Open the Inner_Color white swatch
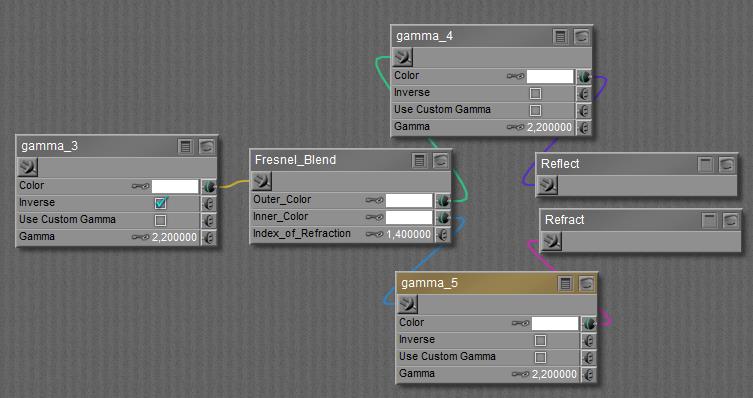The width and height of the screenshot is (753, 398). click(x=409, y=217)
